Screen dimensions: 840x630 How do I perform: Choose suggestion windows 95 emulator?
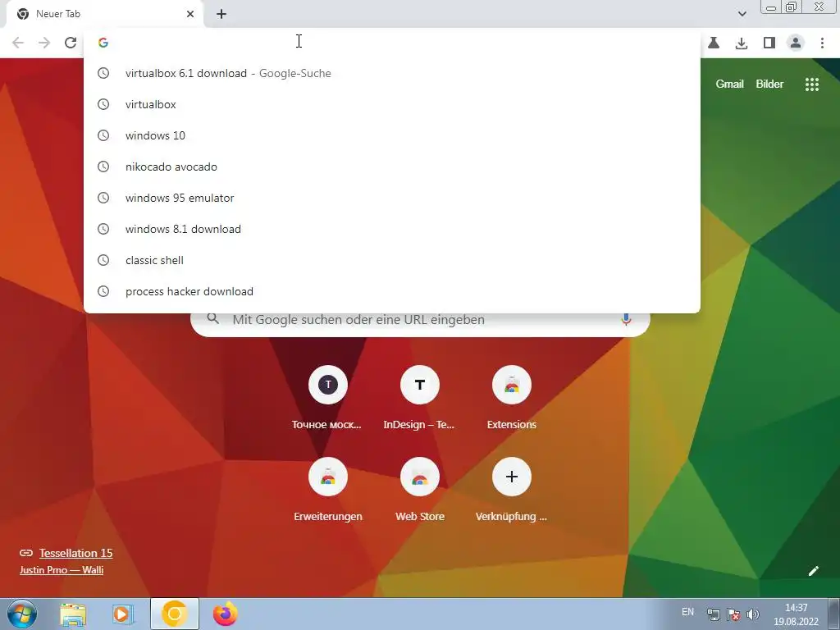(x=391, y=198)
